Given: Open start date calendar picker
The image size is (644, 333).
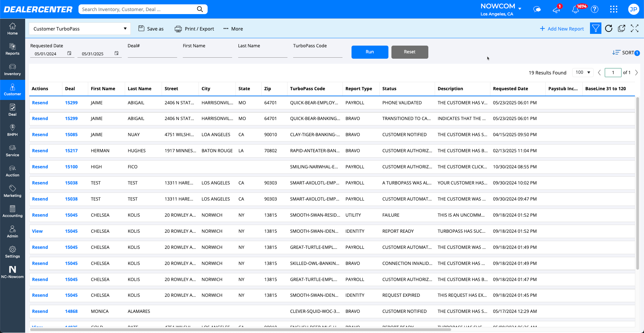Looking at the screenshot, I should [x=69, y=53].
